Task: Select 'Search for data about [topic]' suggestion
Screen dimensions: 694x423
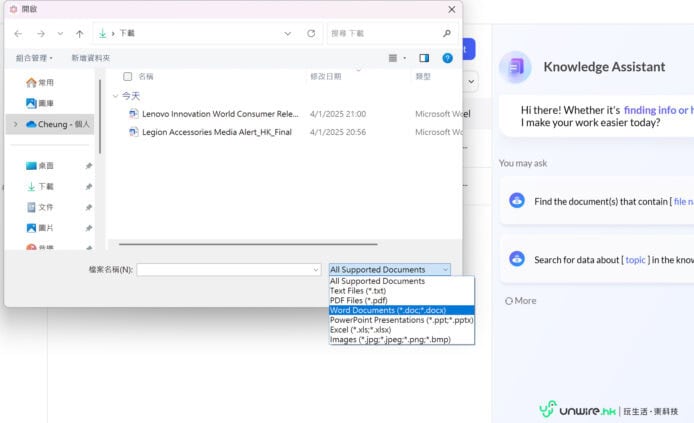Action: click(x=597, y=259)
